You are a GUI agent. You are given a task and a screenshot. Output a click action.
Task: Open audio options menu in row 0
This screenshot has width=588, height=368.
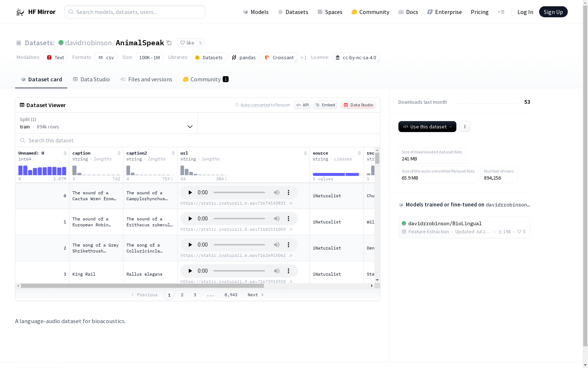tap(288, 192)
